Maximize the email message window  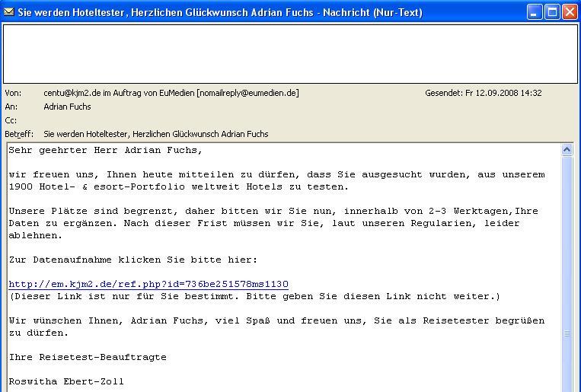(x=552, y=12)
